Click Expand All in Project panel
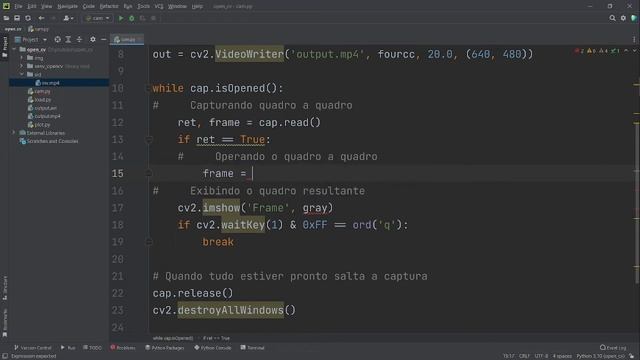The height and width of the screenshot is (360, 640). coord(68,39)
